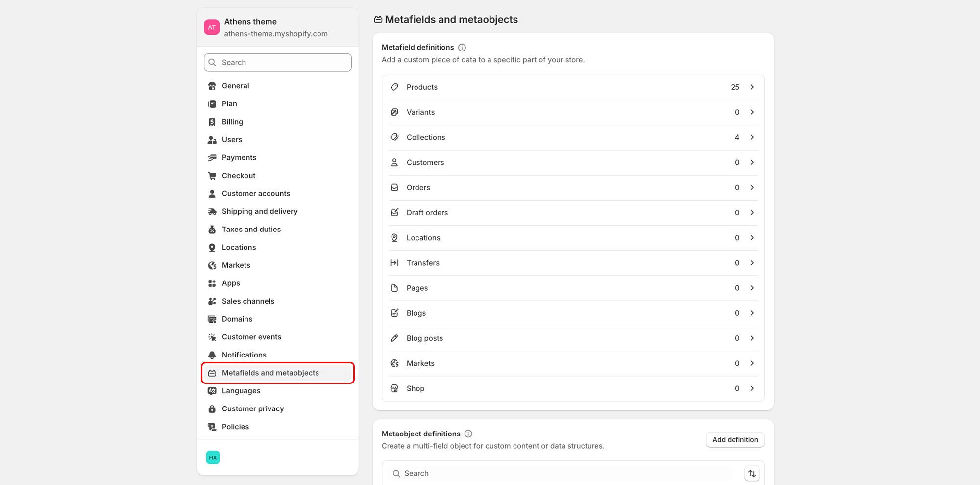Expand the Blog posts row chevron

pos(752,338)
